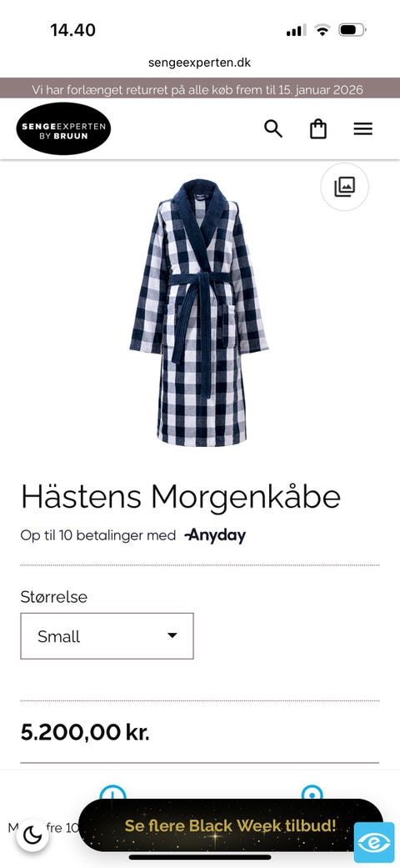Expand the Størrelse Small dropdown

click(x=107, y=636)
